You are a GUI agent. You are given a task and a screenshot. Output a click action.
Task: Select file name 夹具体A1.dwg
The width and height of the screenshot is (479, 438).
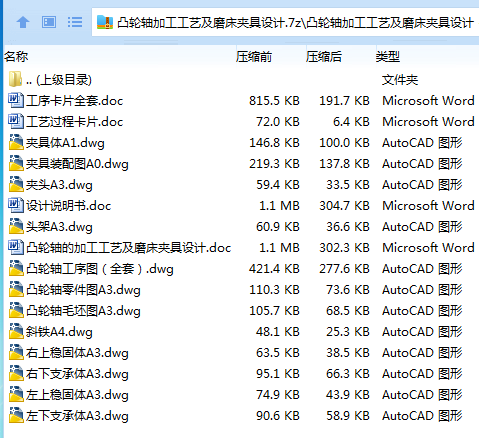(65, 143)
